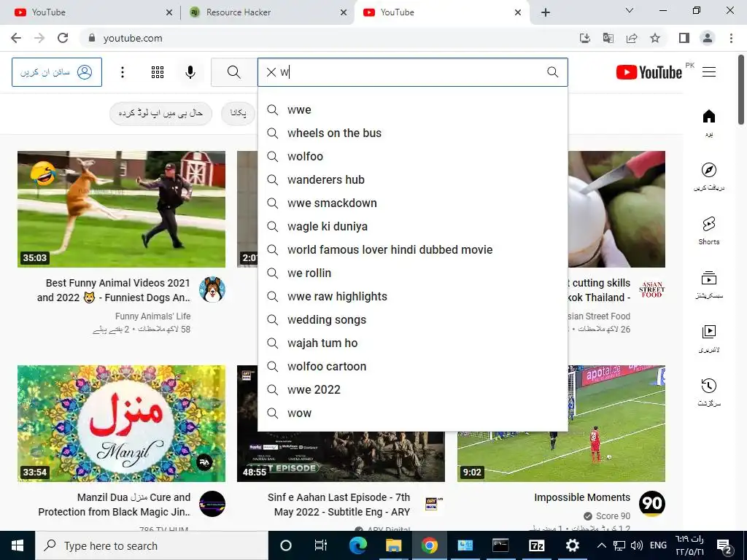Select suggestion 'wwe'

tap(413, 109)
